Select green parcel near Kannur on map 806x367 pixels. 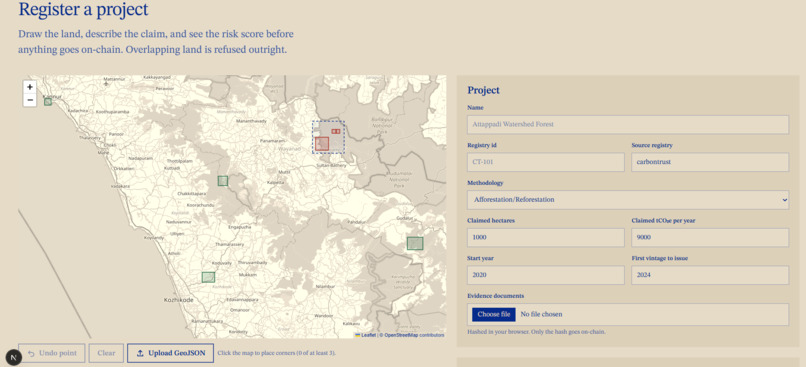point(48,102)
